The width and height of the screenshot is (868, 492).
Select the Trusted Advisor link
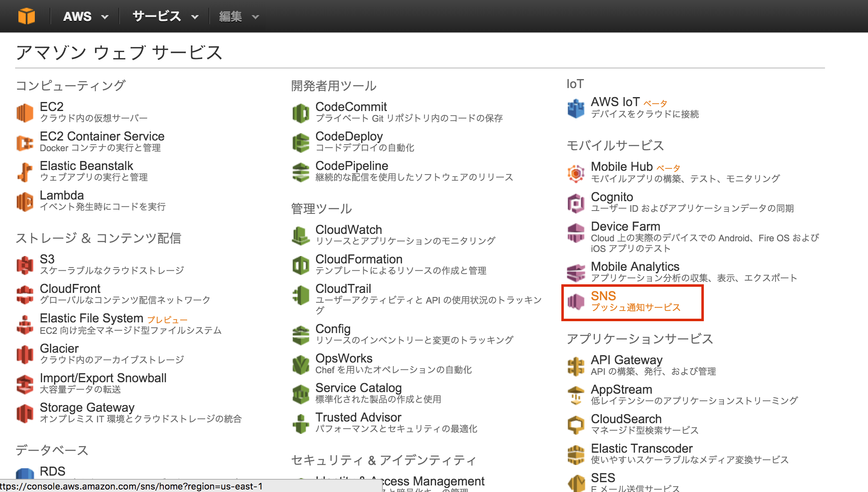[358, 417]
